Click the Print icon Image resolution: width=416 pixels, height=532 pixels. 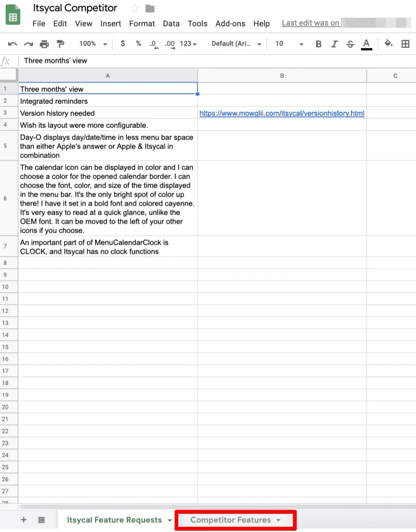pos(45,44)
